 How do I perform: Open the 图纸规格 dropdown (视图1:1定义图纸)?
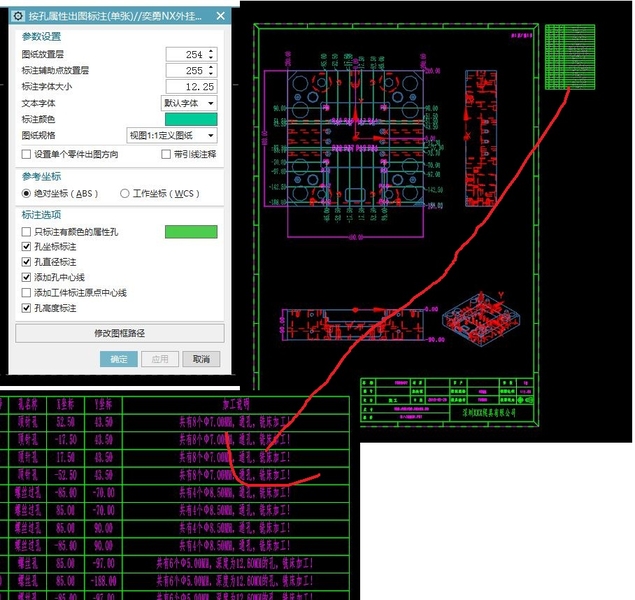click(x=172, y=135)
